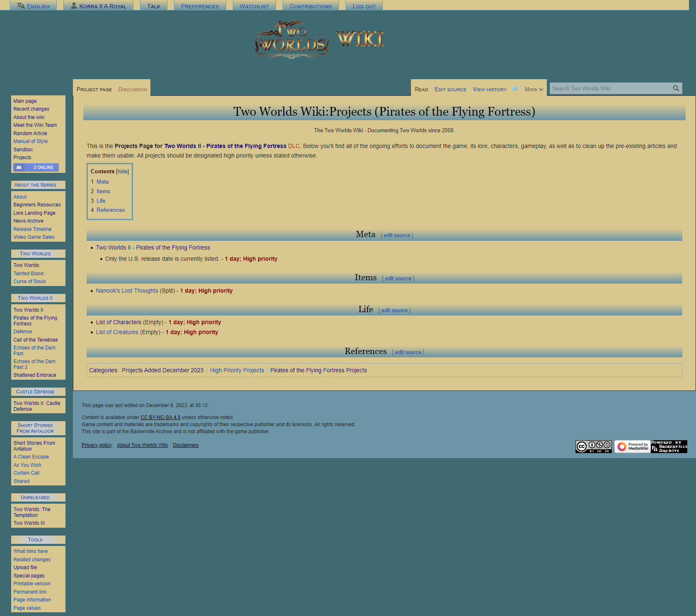Screen dimensions: 696x616
Task: Hide the Contents table
Action: click(x=122, y=172)
